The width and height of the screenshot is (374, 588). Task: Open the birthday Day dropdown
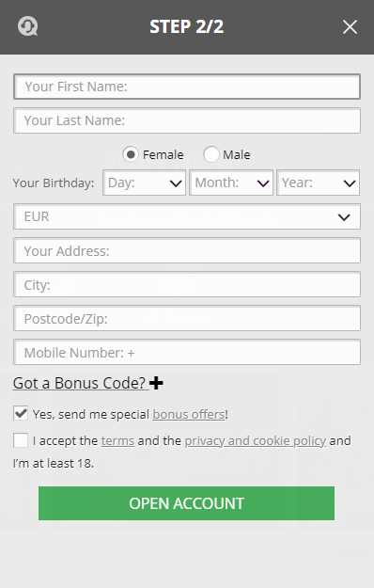(x=144, y=183)
